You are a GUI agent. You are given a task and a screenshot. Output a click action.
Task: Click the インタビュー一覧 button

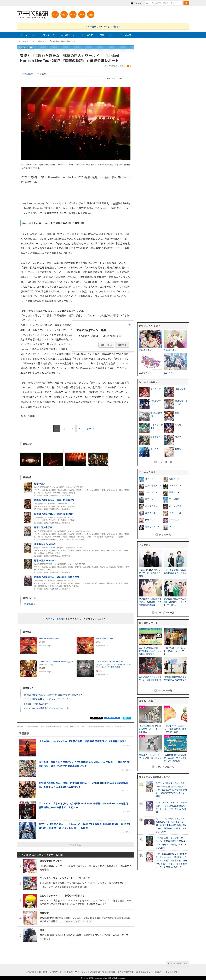(163, 613)
